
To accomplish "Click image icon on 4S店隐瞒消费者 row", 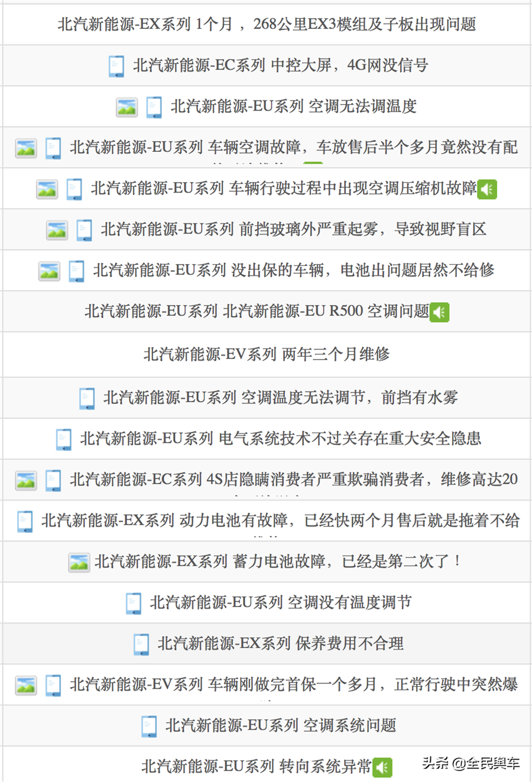I will [x=26, y=480].
